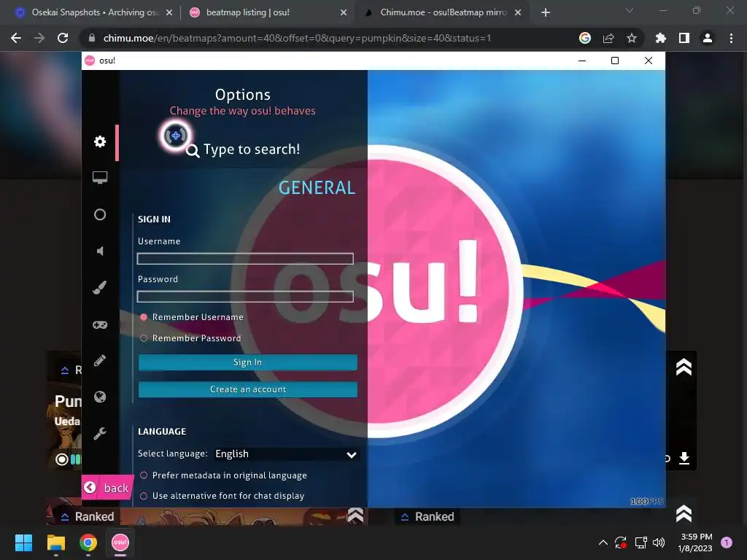Click the Chrome address bar URL

(x=297, y=38)
